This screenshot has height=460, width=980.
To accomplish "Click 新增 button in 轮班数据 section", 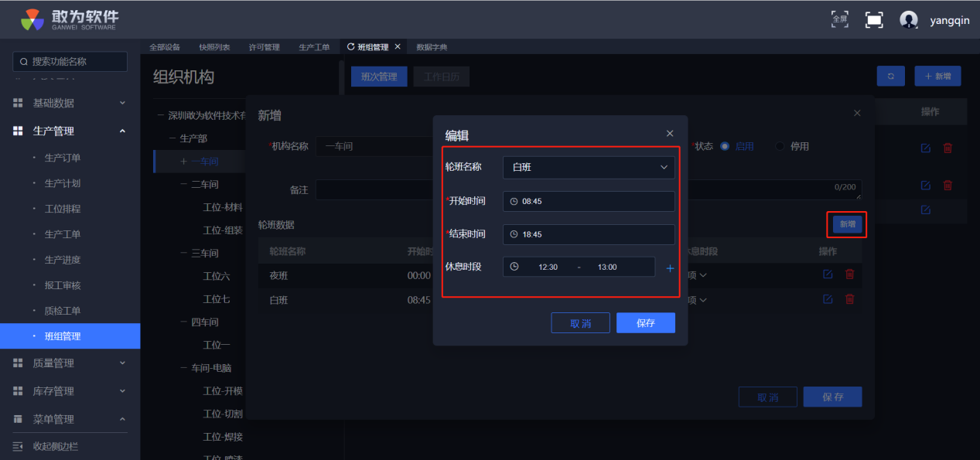I will click(848, 224).
